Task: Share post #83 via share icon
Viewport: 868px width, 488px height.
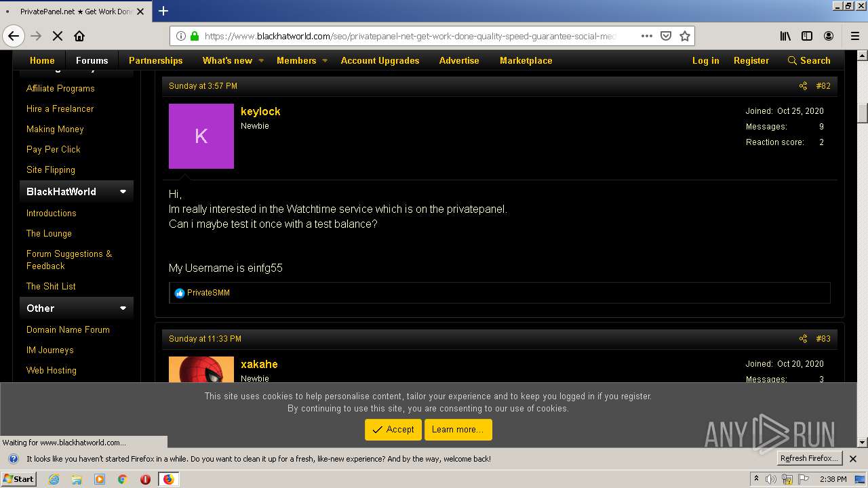Action: click(x=803, y=339)
